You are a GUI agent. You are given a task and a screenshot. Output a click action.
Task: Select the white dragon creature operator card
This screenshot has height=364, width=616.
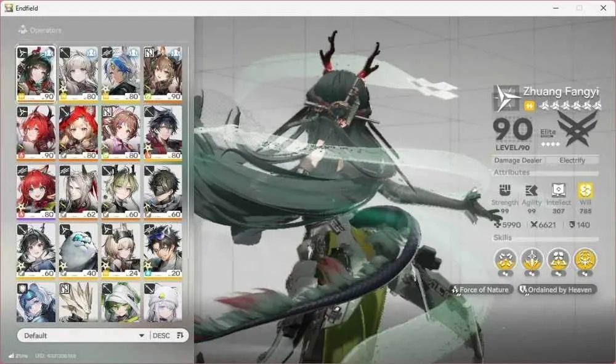(x=78, y=302)
